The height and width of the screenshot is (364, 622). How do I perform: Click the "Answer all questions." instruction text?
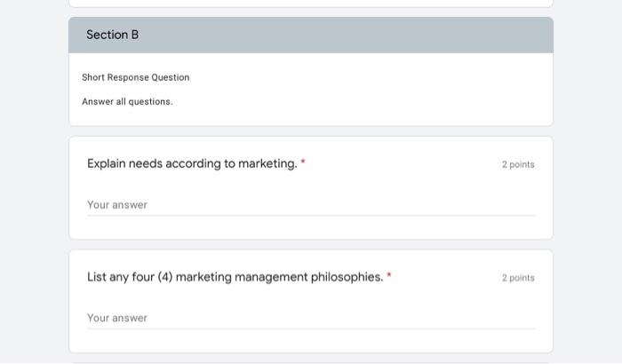point(127,101)
